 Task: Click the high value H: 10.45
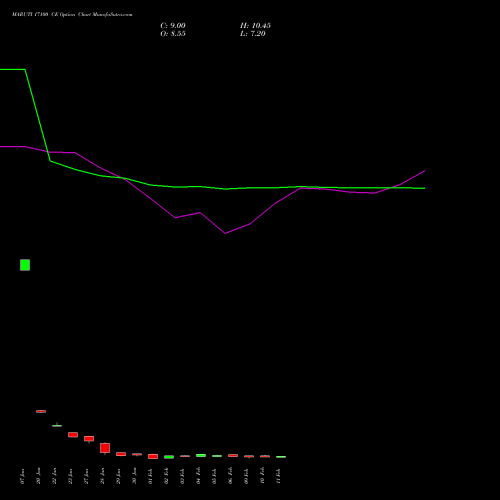pyautogui.click(x=255, y=26)
